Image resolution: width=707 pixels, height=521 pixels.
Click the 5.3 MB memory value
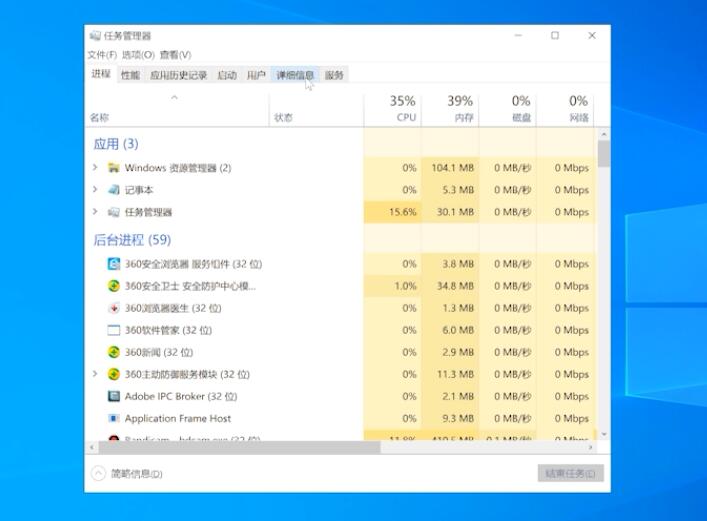(458, 190)
